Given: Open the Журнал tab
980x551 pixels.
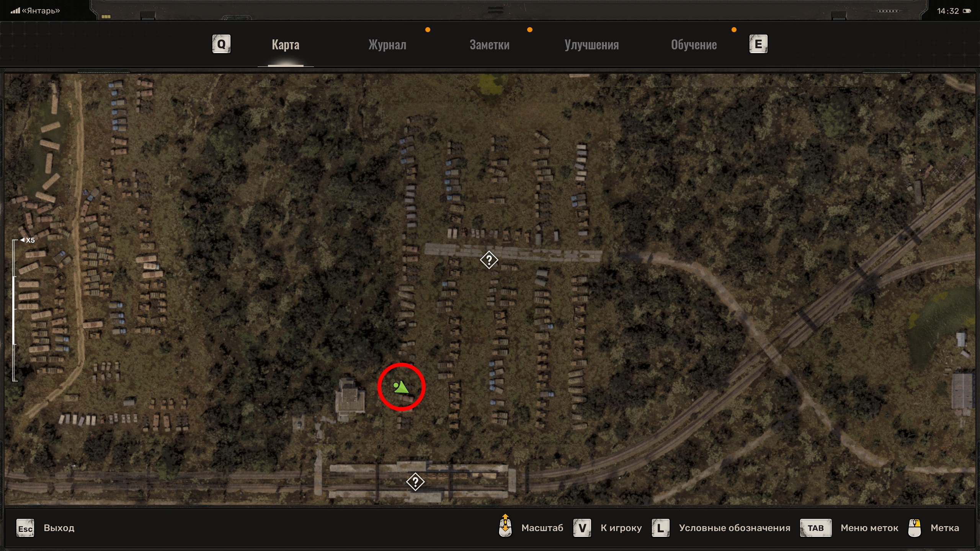Looking at the screenshot, I should (x=387, y=45).
